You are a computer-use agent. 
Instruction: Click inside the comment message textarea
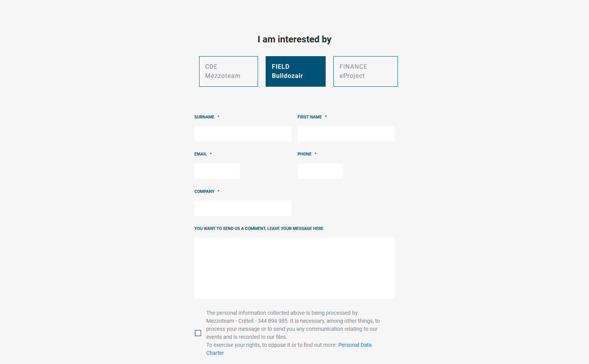click(294, 268)
